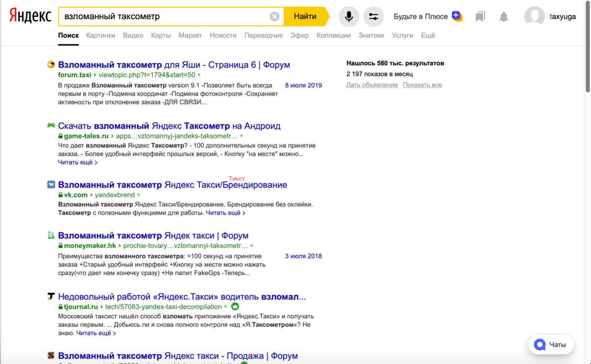Open the Ещё more services menu
The height and width of the screenshot is (364, 591).
[428, 35]
